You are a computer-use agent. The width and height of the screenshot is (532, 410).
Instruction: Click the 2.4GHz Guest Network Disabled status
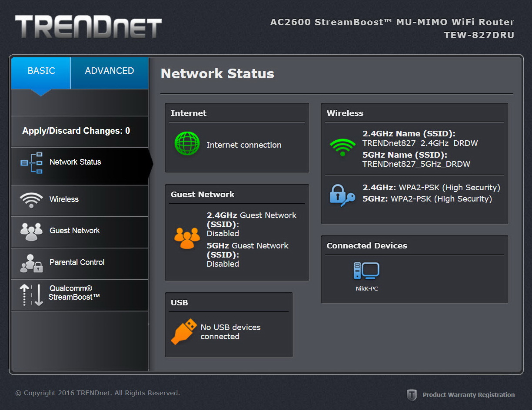(x=223, y=233)
